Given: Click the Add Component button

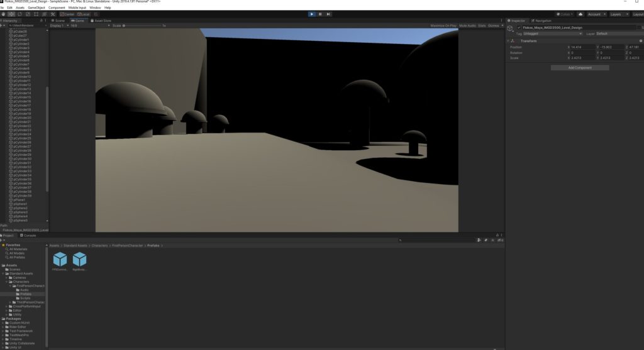Looking at the screenshot, I should point(579,67).
